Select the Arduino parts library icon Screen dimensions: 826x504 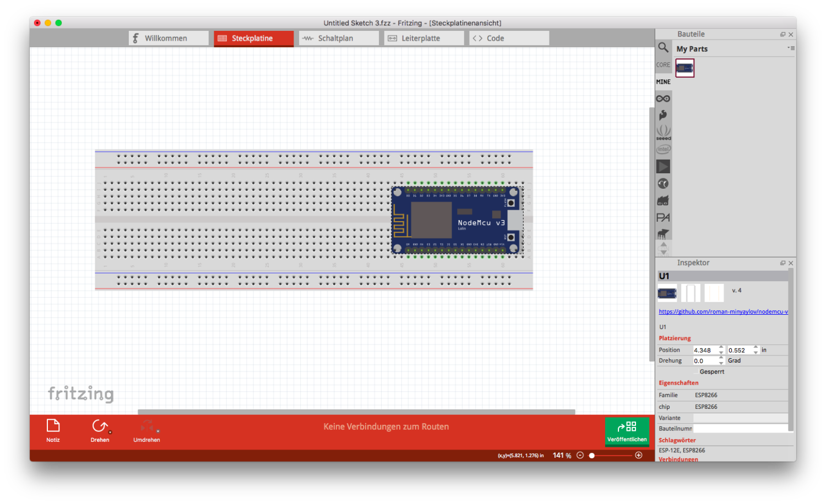click(663, 98)
